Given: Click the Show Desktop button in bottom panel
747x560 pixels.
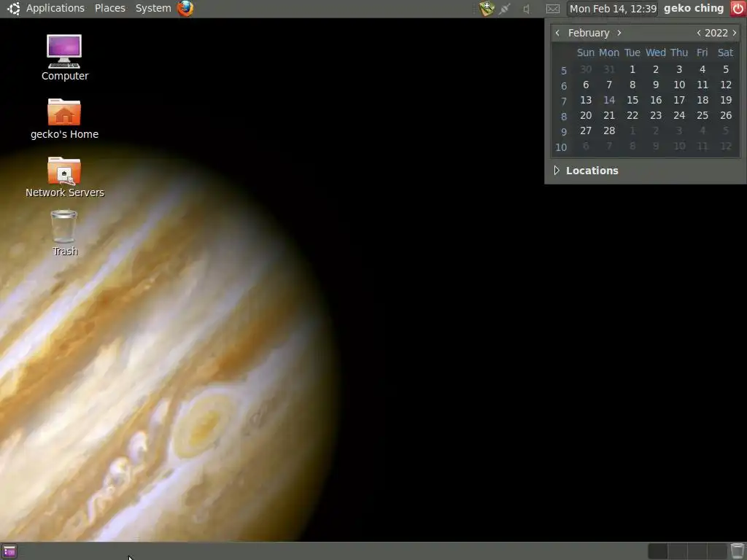Looking at the screenshot, I should coord(9,551).
